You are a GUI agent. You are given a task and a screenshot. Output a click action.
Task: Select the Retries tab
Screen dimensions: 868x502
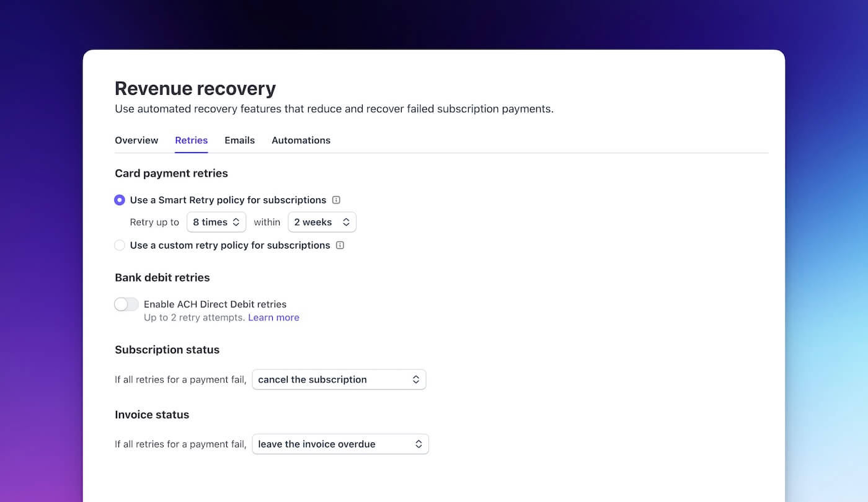191,140
